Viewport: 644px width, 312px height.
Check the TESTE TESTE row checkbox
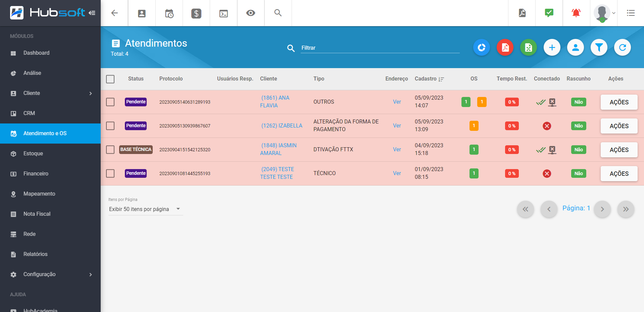tap(110, 173)
